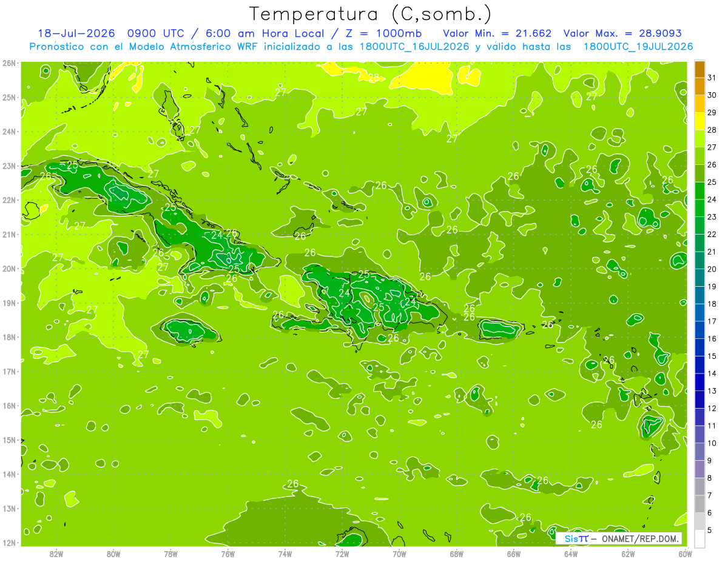Click the "31" value on the color legend
Screen dimensions: 728x562
click(x=712, y=78)
